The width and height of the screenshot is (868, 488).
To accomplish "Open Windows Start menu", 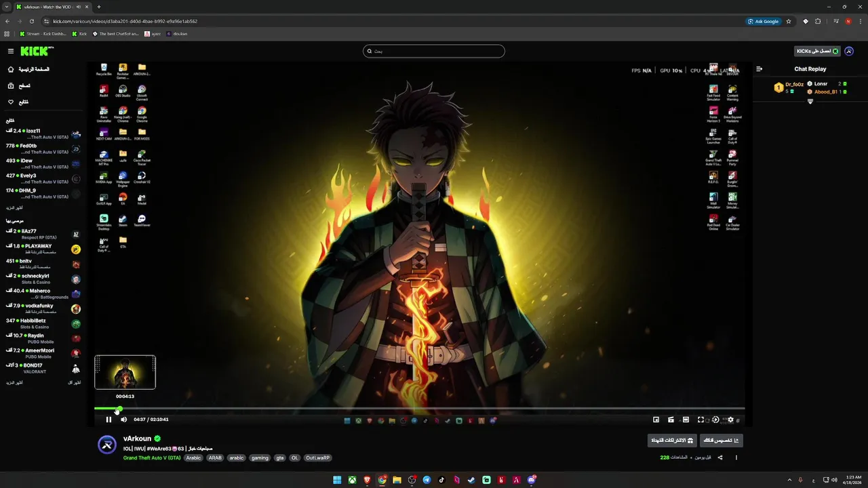I will [337, 480].
